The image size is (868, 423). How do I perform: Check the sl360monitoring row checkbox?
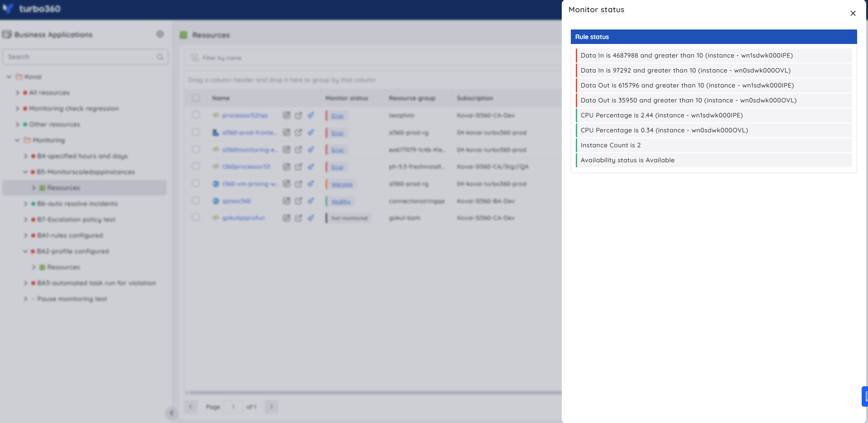click(196, 149)
